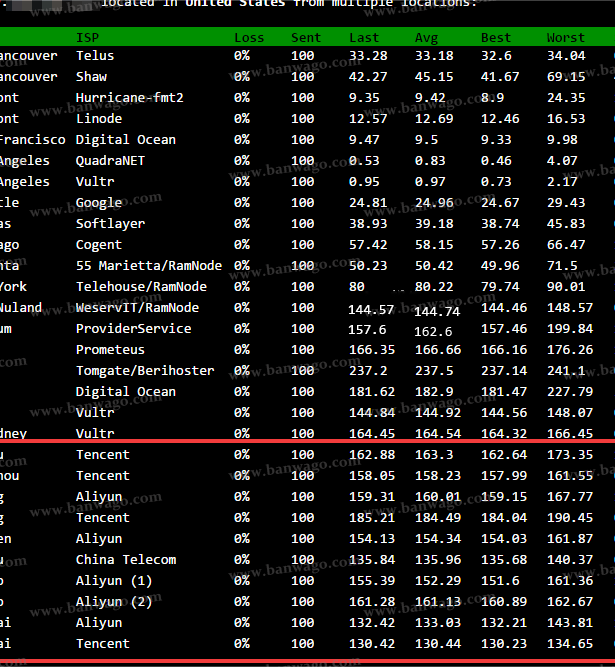Select the Telehouse/RamNode entry
The image size is (615, 667).
[141, 287]
